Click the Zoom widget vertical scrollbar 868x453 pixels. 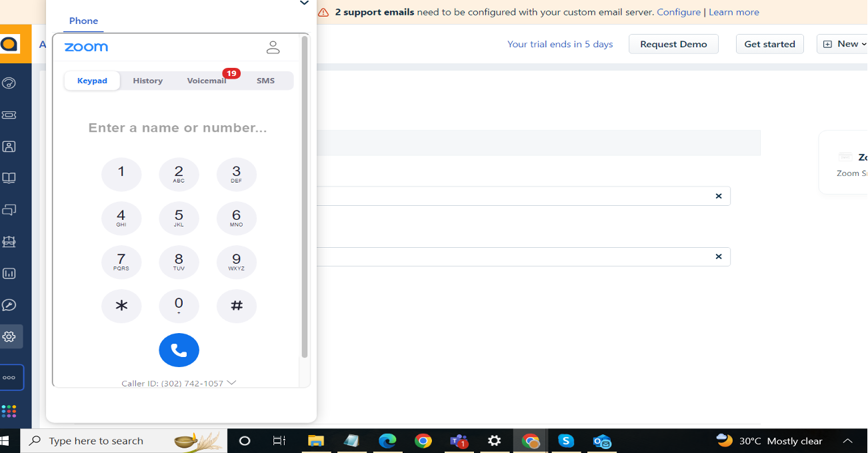click(305, 197)
